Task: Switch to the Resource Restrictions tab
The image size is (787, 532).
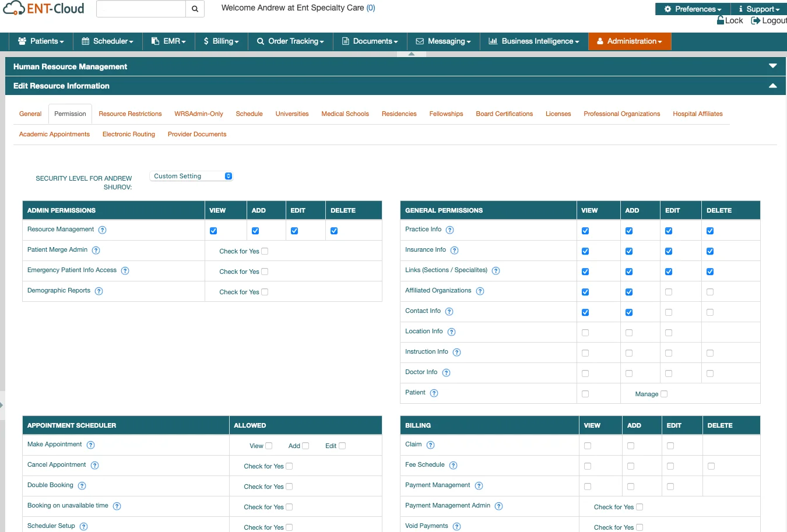Action: tap(130, 114)
